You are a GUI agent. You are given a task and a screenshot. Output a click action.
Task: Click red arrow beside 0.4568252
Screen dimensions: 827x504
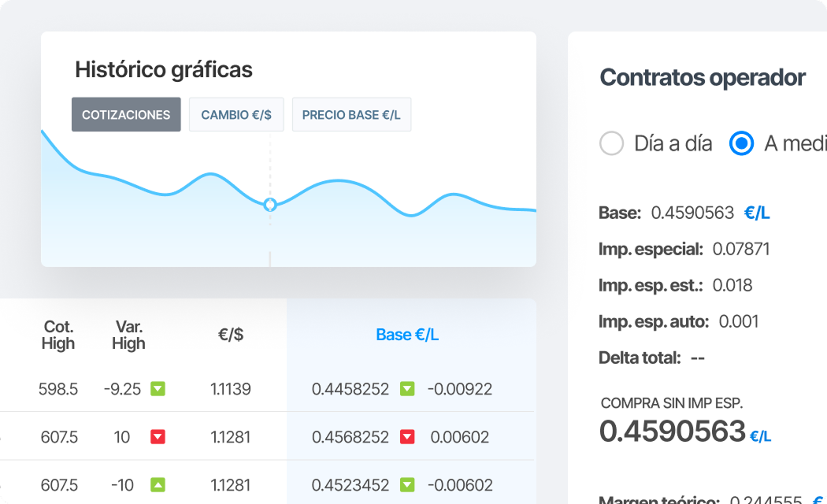[x=407, y=437]
